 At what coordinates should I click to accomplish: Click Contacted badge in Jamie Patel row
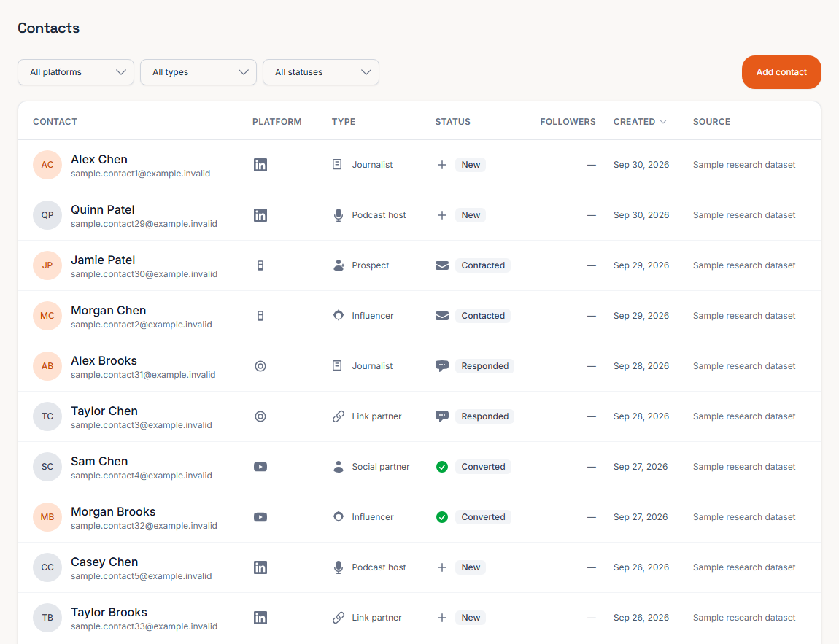pos(483,265)
